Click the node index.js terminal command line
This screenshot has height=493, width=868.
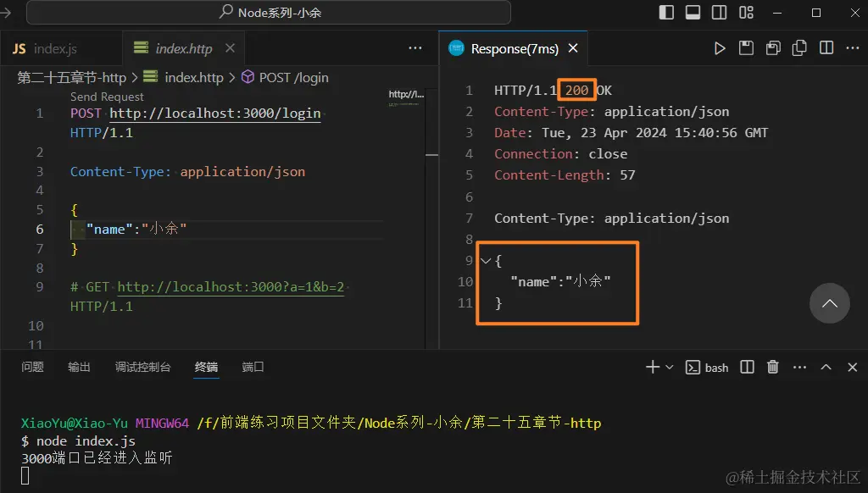pyautogui.click(x=78, y=441)
